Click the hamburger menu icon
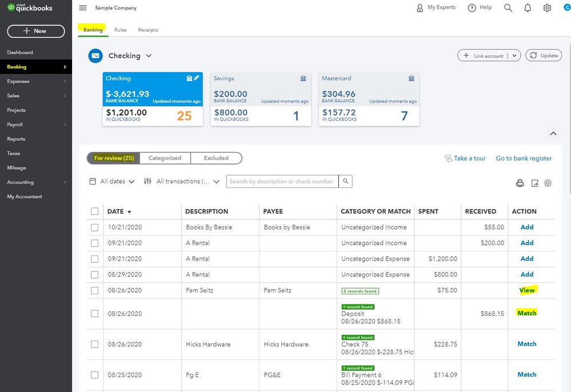The height and width of the screenshot is (392, 571). tap(83, 8)
